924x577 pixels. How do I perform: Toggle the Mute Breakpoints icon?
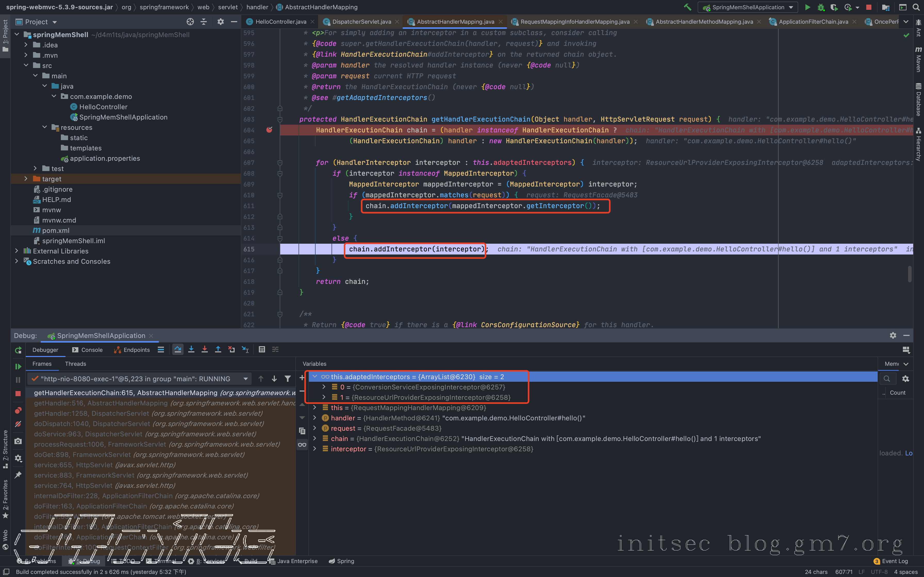[18, 424]
